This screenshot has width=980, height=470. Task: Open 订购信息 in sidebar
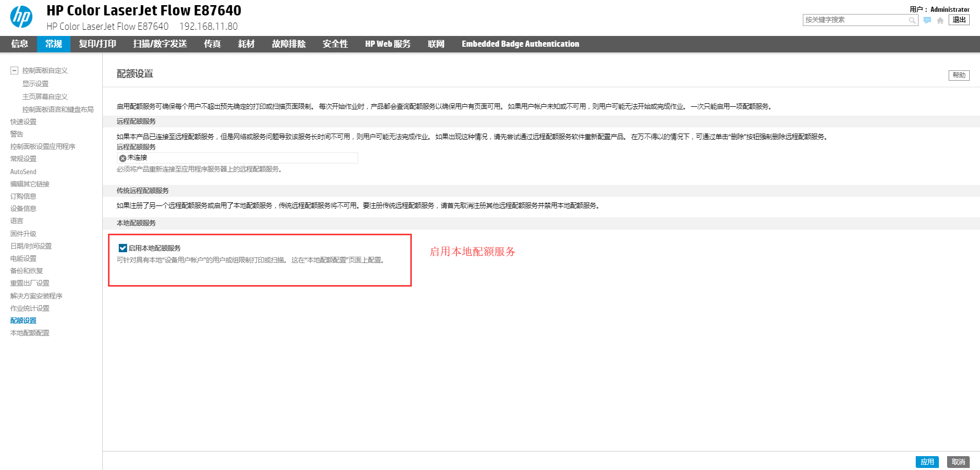pos(23,196)
